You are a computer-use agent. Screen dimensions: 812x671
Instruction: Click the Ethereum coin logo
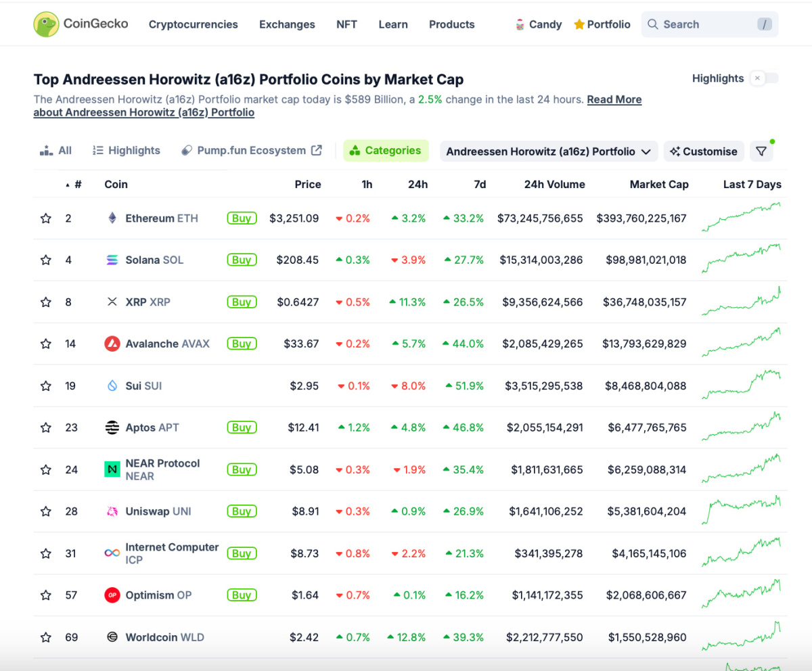(112, 218)
